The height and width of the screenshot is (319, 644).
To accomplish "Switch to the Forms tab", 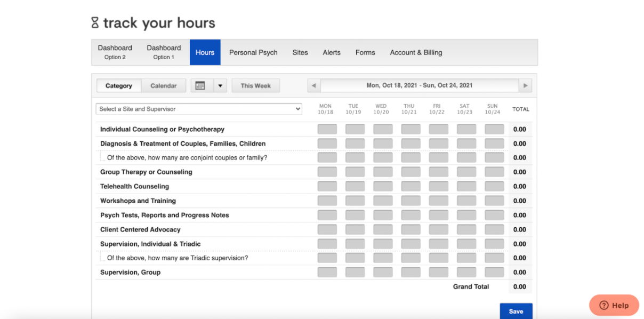I will [365, 52].
